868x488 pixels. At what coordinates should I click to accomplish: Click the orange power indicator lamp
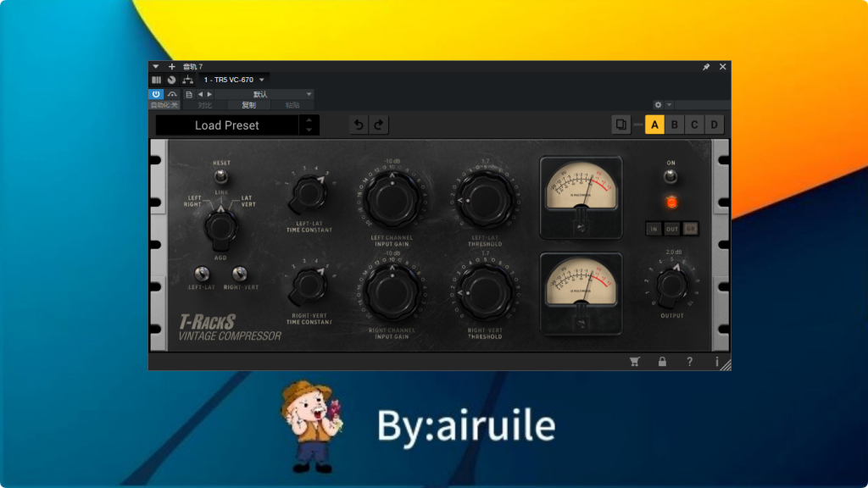pyautogui.click(x=671, y=202)
